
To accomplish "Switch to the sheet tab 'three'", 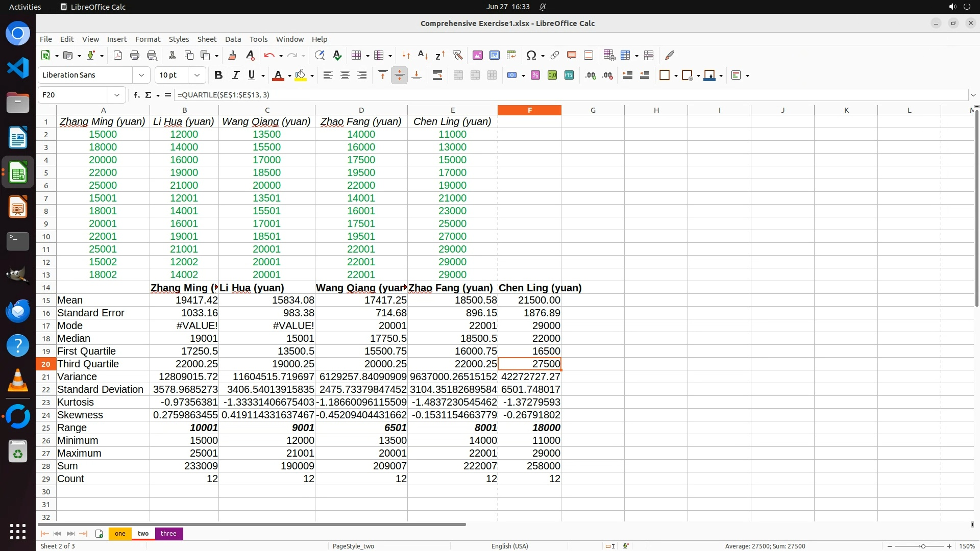I will point(168,533).
